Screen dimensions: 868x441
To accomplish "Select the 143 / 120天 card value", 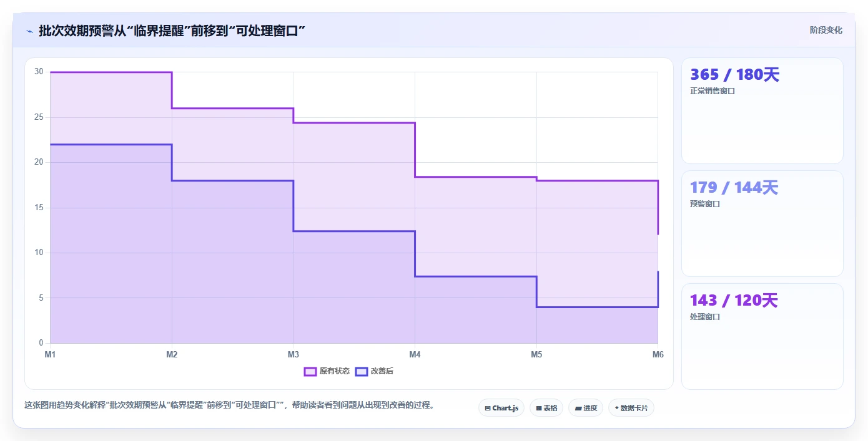I will [734, 301].
